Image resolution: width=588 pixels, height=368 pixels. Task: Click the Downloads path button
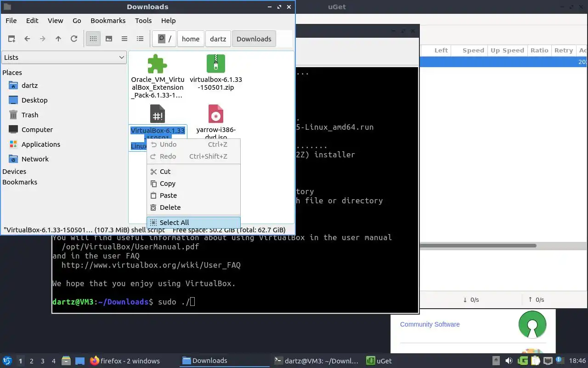click(x=254, y=39)
